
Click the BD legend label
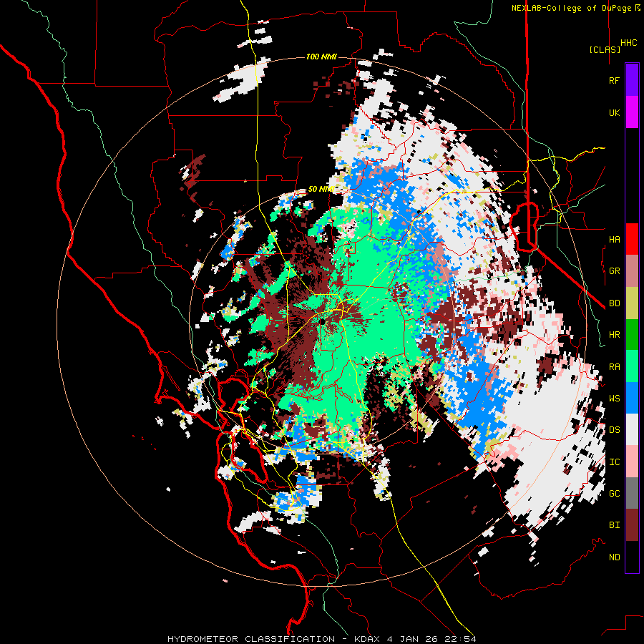tap(614, 303)
